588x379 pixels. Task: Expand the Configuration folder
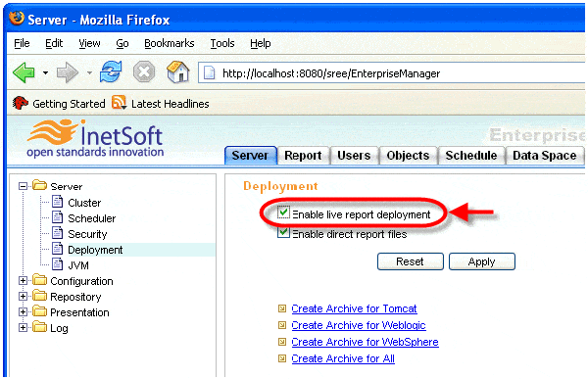coord(23,281)
